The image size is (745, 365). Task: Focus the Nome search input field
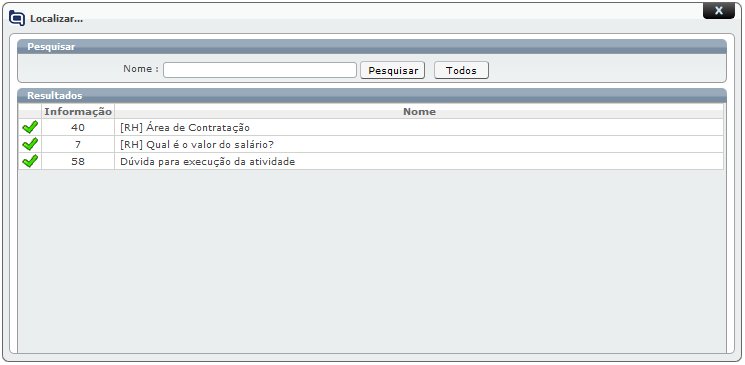260,70
